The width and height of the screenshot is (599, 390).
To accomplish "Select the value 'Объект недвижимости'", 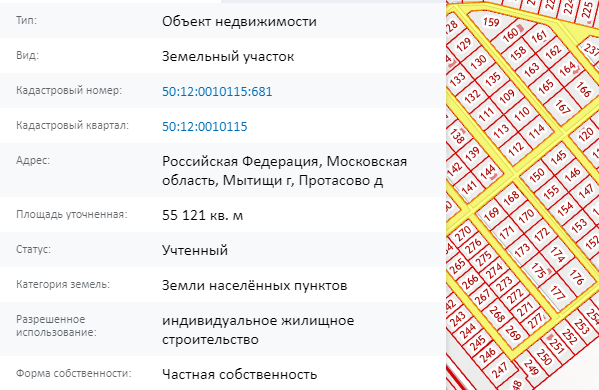I will click(x=239, y=21).
